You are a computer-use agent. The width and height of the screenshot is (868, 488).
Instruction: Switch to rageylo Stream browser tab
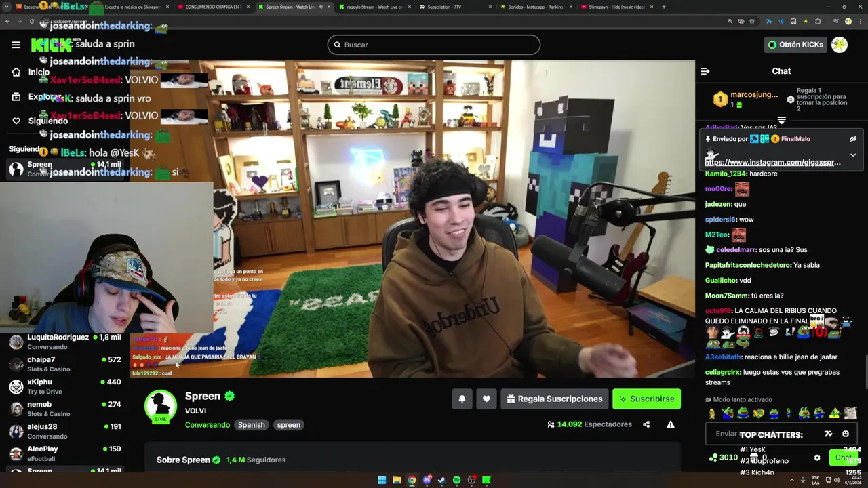[374, 7]
